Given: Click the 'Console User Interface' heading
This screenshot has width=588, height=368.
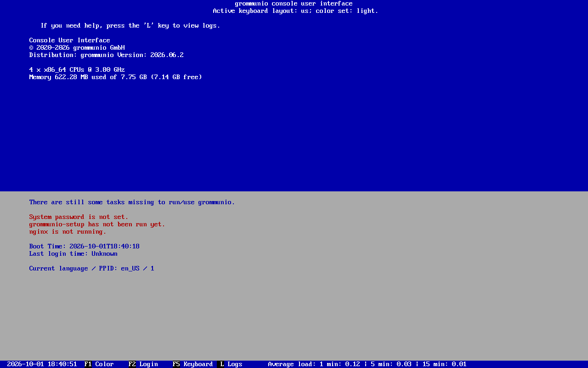Looking at the screenshot, I should click(70, 40).
